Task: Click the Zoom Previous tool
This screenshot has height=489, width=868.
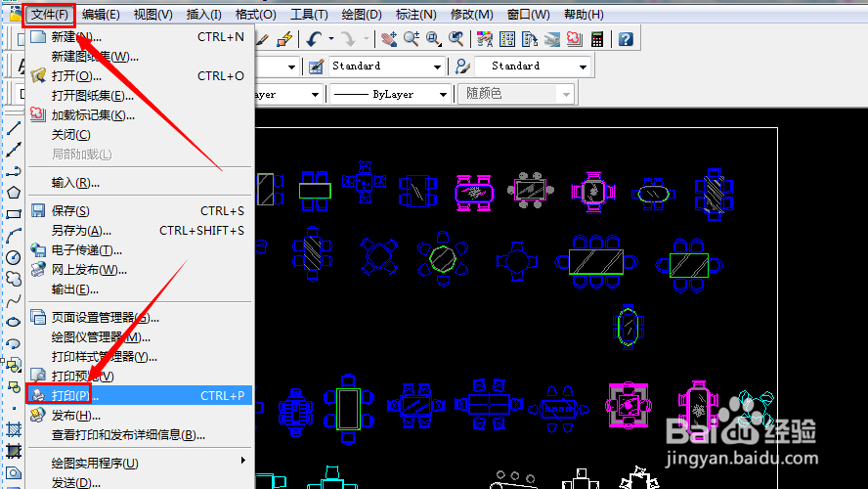Action: [456, 39]
